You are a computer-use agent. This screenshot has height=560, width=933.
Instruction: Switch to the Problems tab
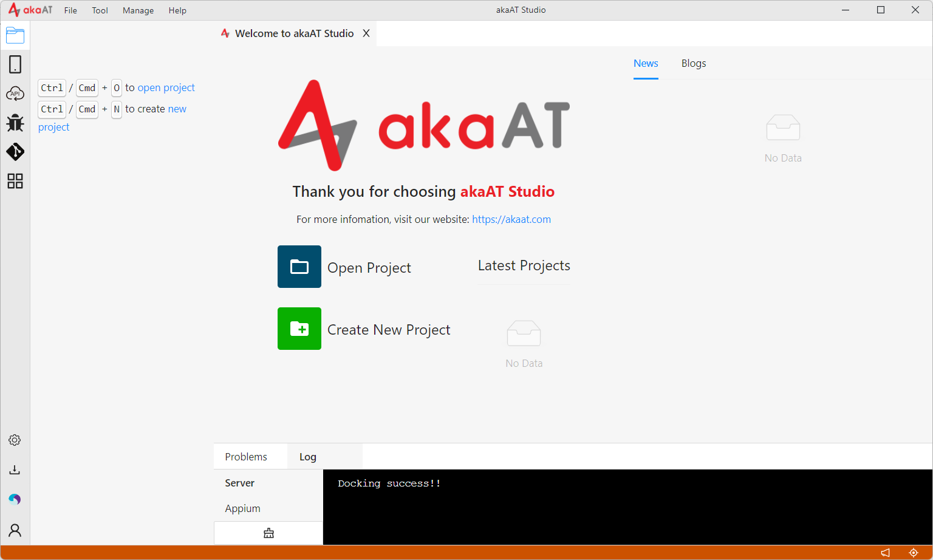tap(246, 457)
